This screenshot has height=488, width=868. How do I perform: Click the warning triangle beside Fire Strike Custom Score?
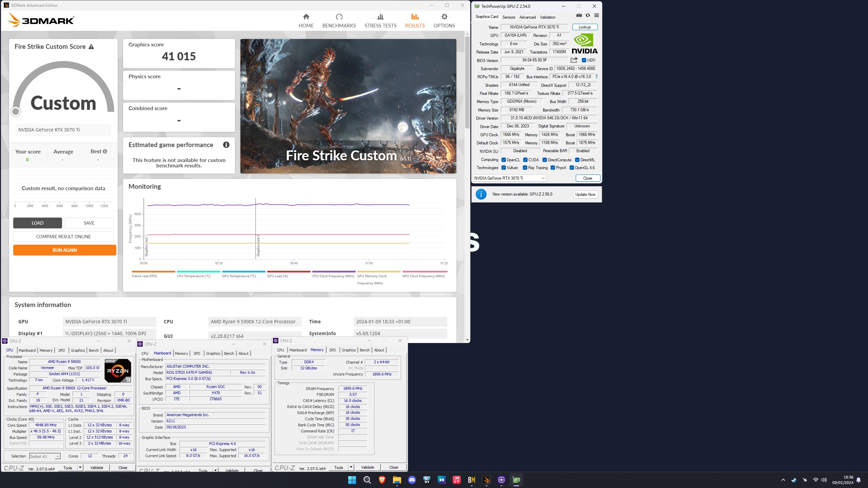91,47
